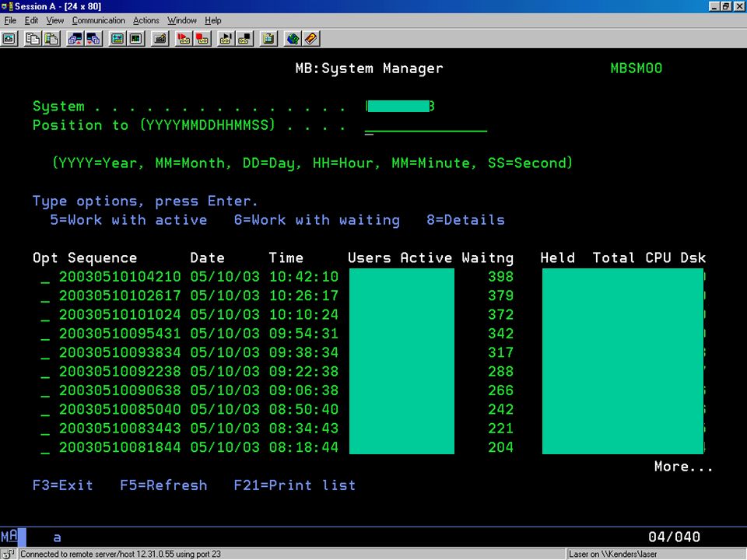This screenshot has height=560, width=747.
Task: Click Opt field for sequence 20030510090638
Action: (x=45, y=390)
